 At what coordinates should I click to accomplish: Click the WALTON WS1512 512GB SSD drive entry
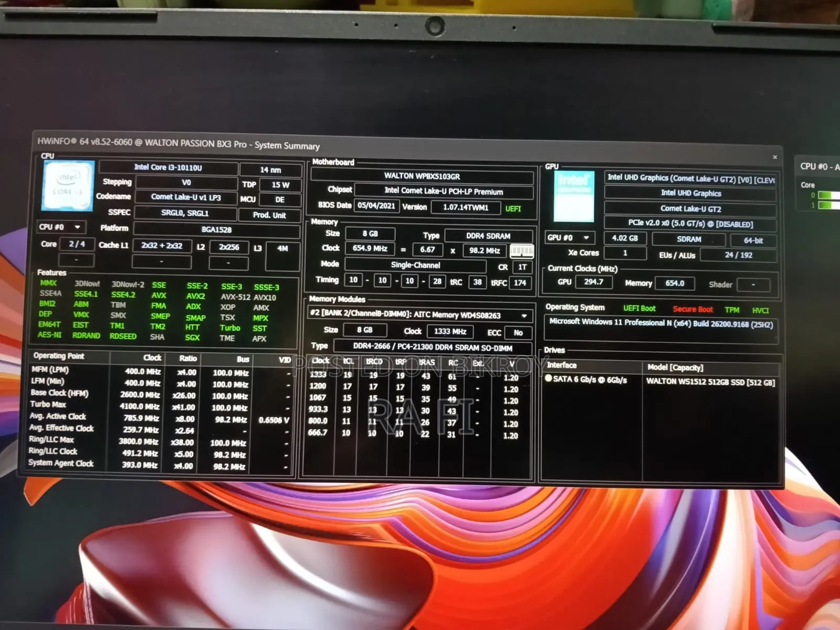pos(710,382)
